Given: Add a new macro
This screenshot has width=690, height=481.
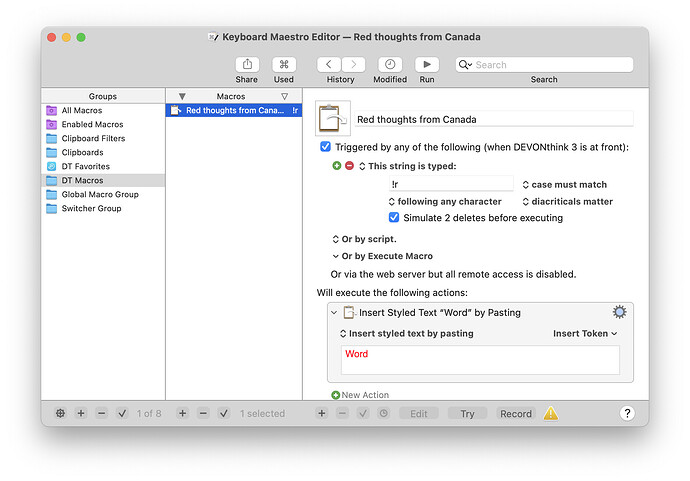Looking at the screenshot, I should [183, 413].
